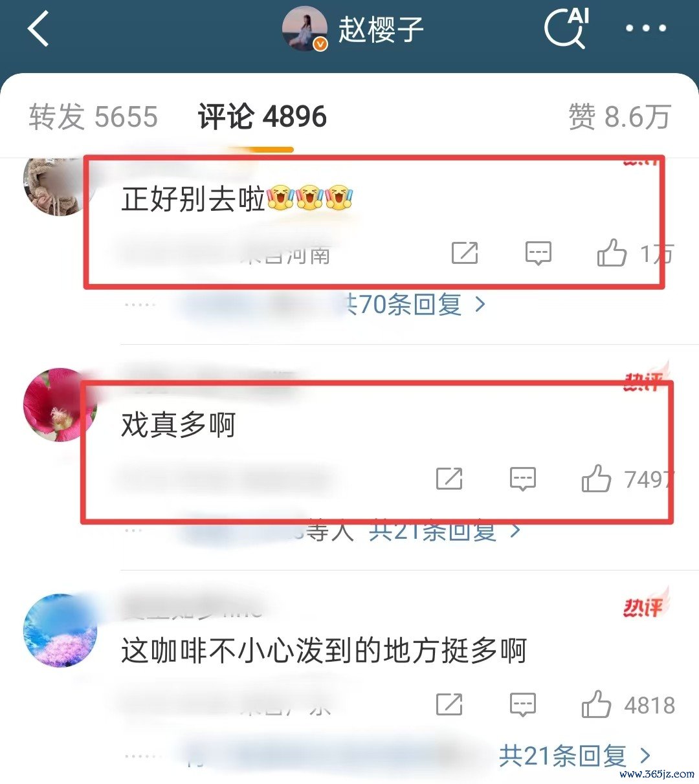This screenshot has width=699, height=784.
Task: Select the 评论 4896 tab
Action: (262, 117)
